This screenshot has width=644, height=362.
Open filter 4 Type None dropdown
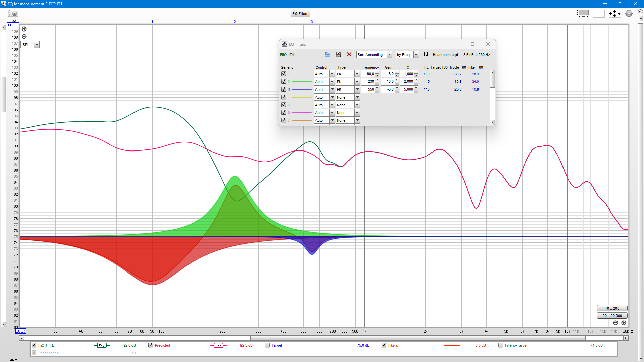pos(348,97)
